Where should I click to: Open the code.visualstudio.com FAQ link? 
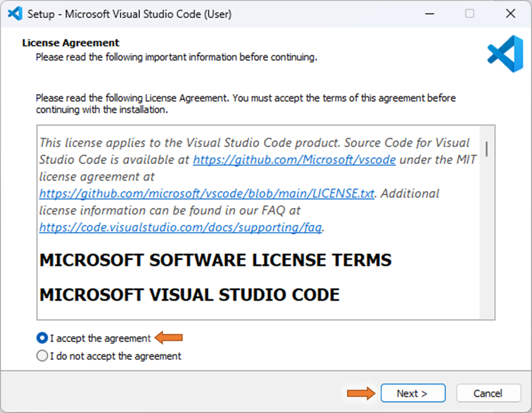tap(180, 227)
